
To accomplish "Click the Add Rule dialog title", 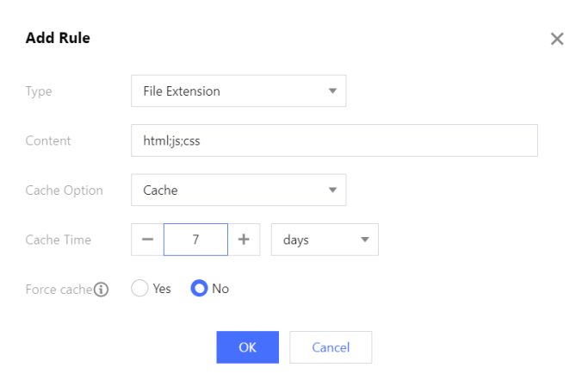I will click(58, 38).
